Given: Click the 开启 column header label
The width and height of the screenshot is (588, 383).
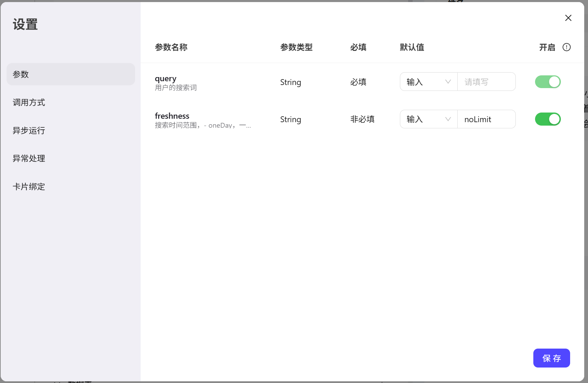Looking at the screenshot, I should coord(547,47).
